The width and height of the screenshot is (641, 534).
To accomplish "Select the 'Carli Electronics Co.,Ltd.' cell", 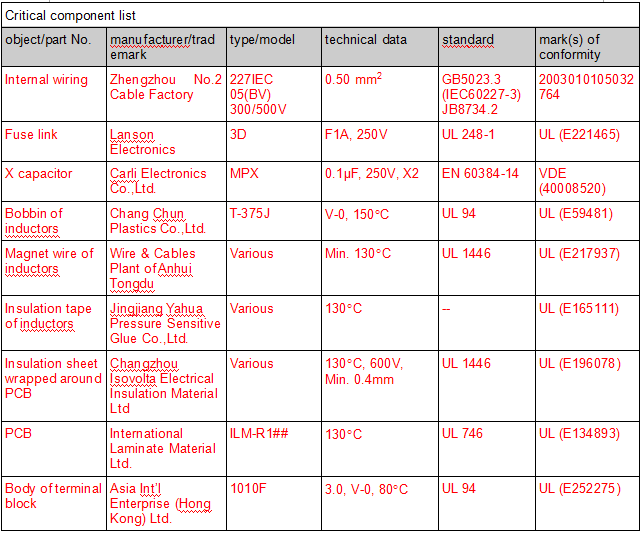I will [x=166, y=181].
